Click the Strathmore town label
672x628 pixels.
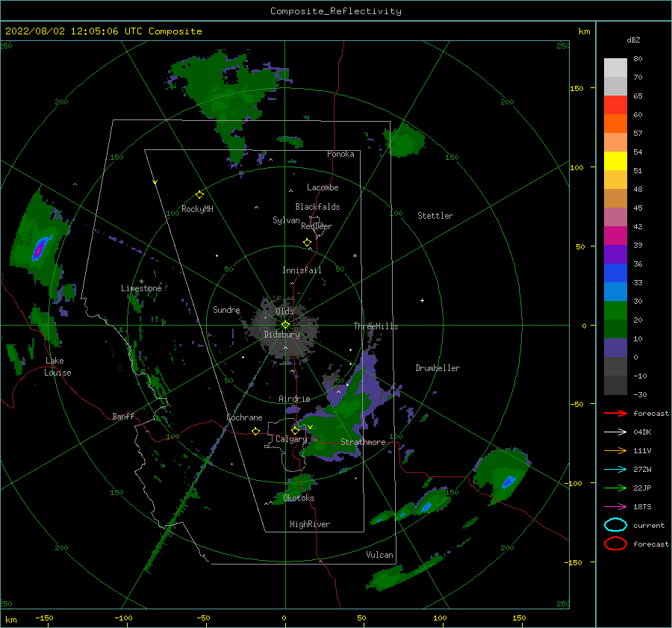(363, 442)
